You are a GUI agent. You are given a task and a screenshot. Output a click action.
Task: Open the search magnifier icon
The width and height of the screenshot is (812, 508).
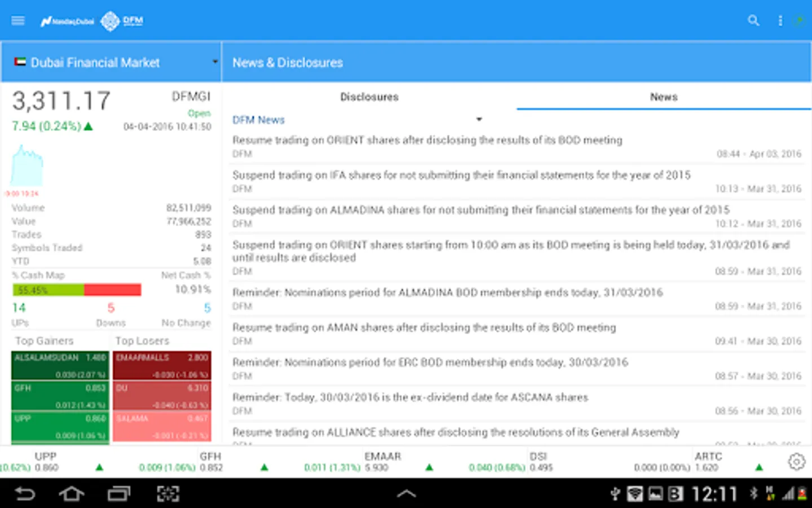(x=753, y=20)
